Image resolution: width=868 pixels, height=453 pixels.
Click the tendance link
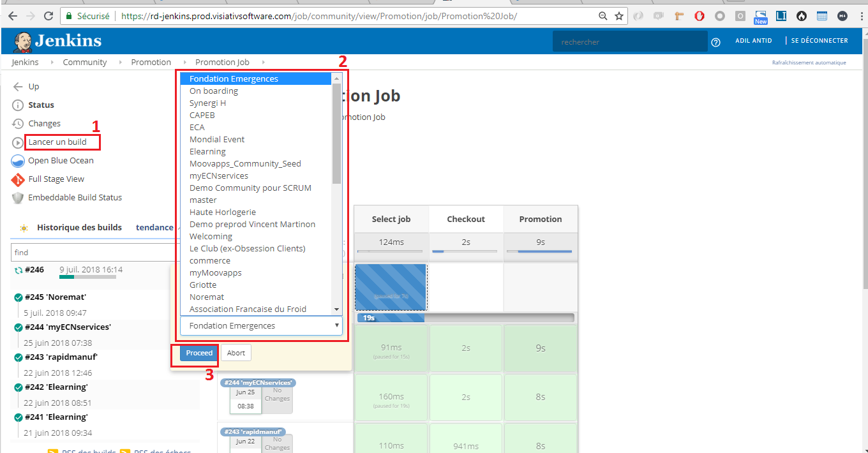[154, 228]
